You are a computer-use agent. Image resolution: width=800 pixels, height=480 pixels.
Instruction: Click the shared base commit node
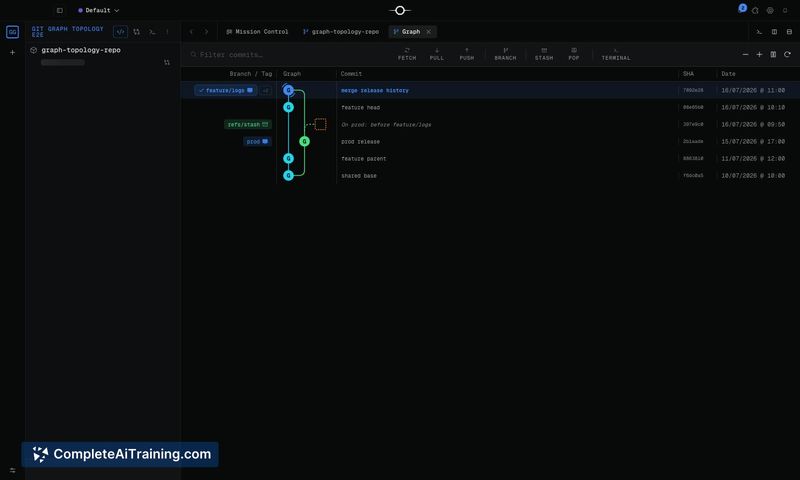[288, 175]
